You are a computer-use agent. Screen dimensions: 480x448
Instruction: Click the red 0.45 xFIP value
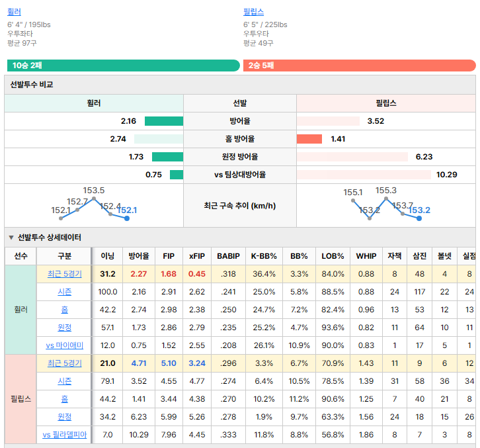(x=197, y=274)
